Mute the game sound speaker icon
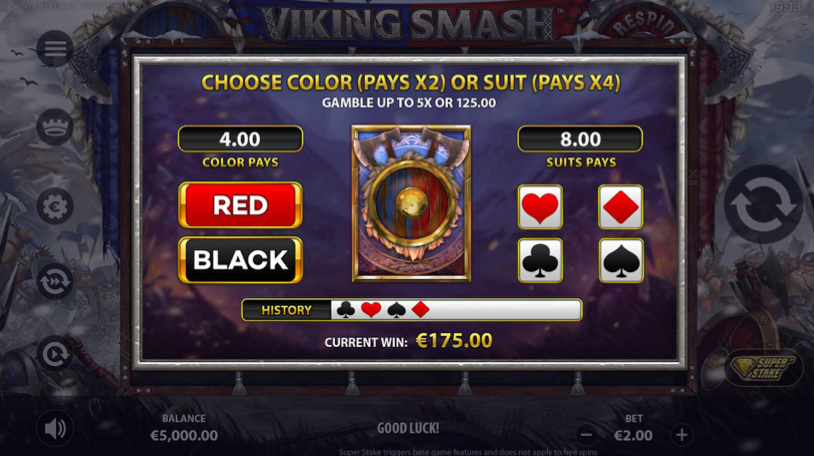The height and width of the screenshot is (456, 814). pos(55,428)
